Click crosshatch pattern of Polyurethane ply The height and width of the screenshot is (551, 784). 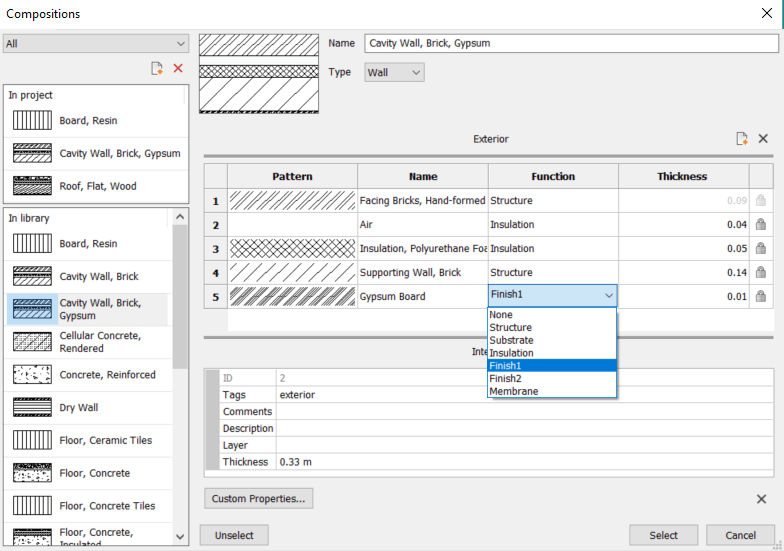pyautogui.click(x=292, y=248)
